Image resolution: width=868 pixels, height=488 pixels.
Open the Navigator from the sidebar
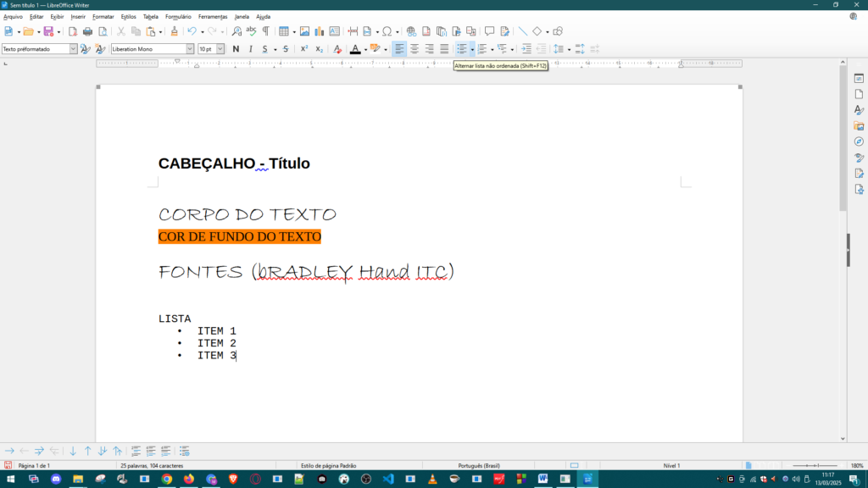(859, 141)
